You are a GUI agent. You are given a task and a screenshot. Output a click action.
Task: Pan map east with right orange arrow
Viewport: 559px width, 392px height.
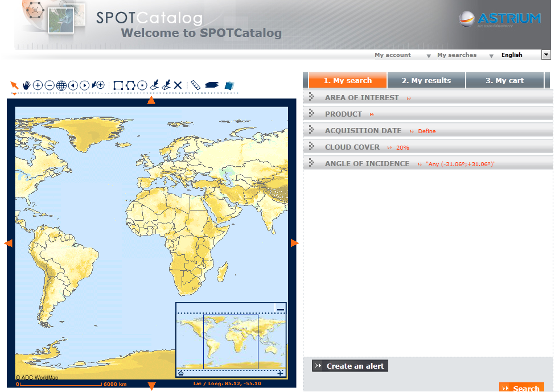(x=294, y=243)
